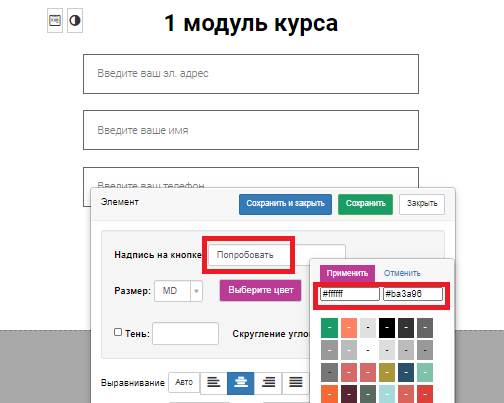Pick the light cyan color swatch
Image resolution: width=504 pixels, height=403 pixels.
387,394
